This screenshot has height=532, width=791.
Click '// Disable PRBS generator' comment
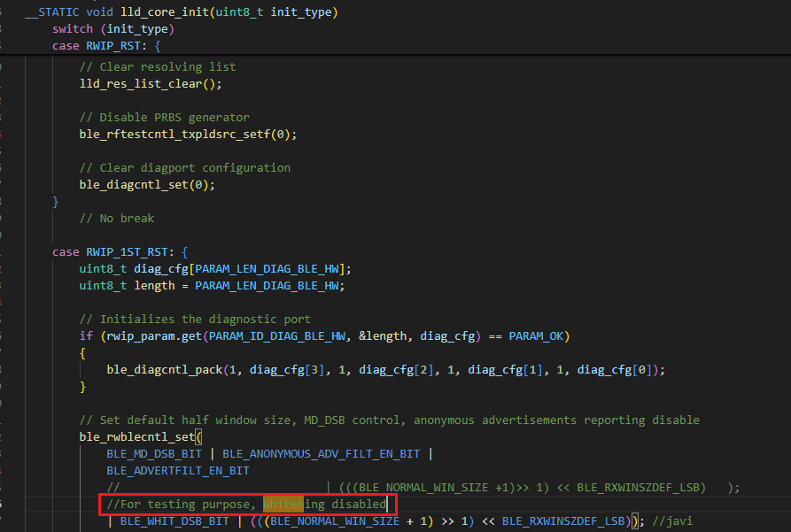pyautogui.click(x=165, y=117)
